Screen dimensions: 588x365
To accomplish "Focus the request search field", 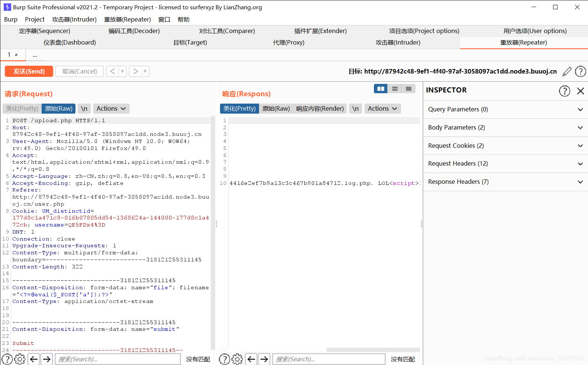I will tap(118, 359).
